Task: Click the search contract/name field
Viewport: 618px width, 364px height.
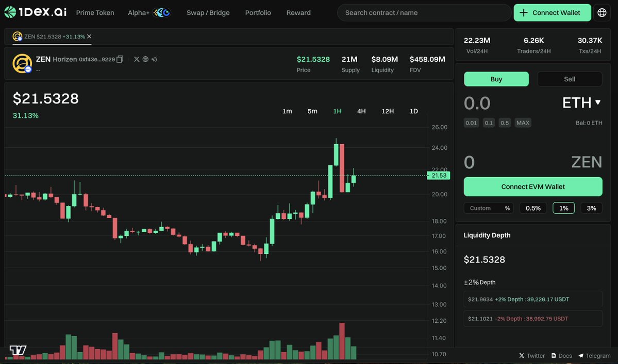Action: point(424,12)
